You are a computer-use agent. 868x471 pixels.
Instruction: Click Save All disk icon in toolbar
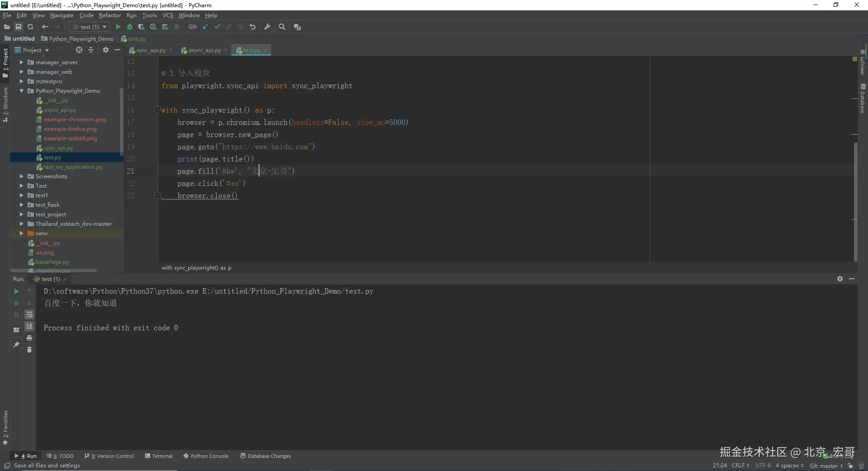pos(19,27)
